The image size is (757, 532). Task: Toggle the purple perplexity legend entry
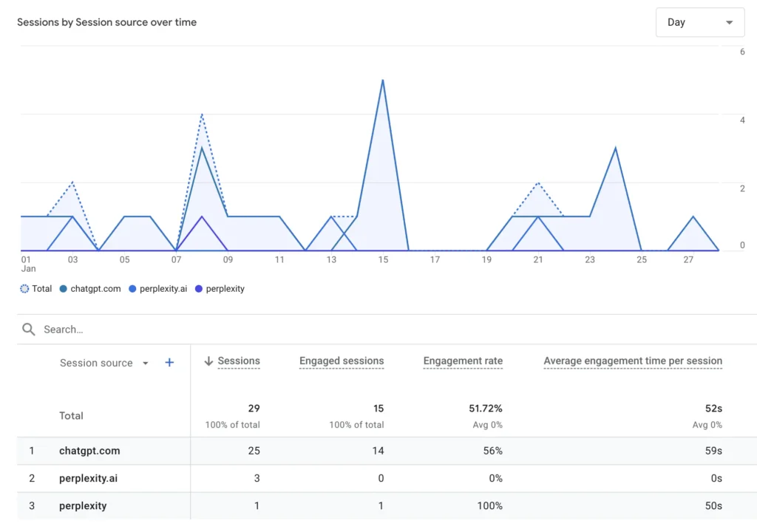click(220, 289)
